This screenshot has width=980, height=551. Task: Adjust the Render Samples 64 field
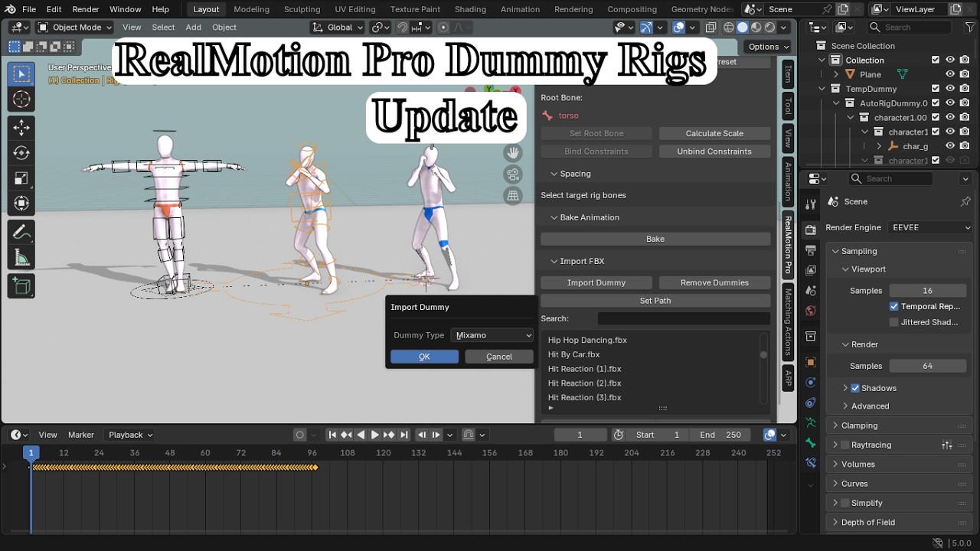pos(927,366)
